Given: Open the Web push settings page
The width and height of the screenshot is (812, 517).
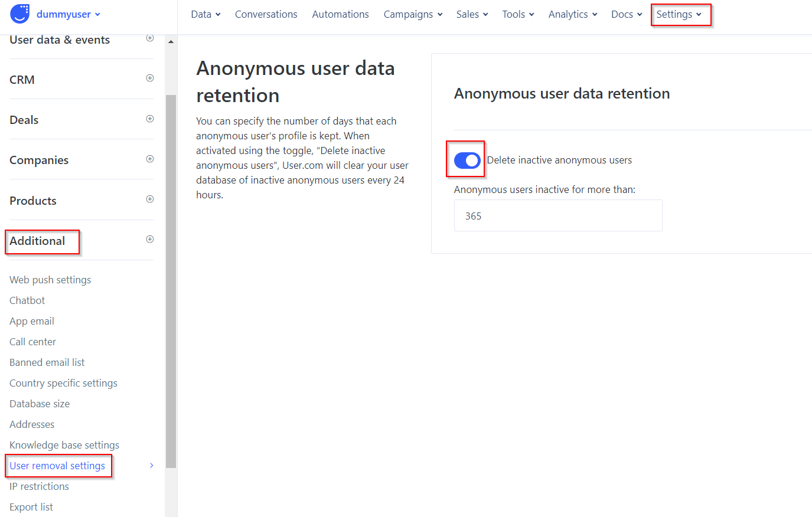Looking at the screenshot, I should [50, 279].
